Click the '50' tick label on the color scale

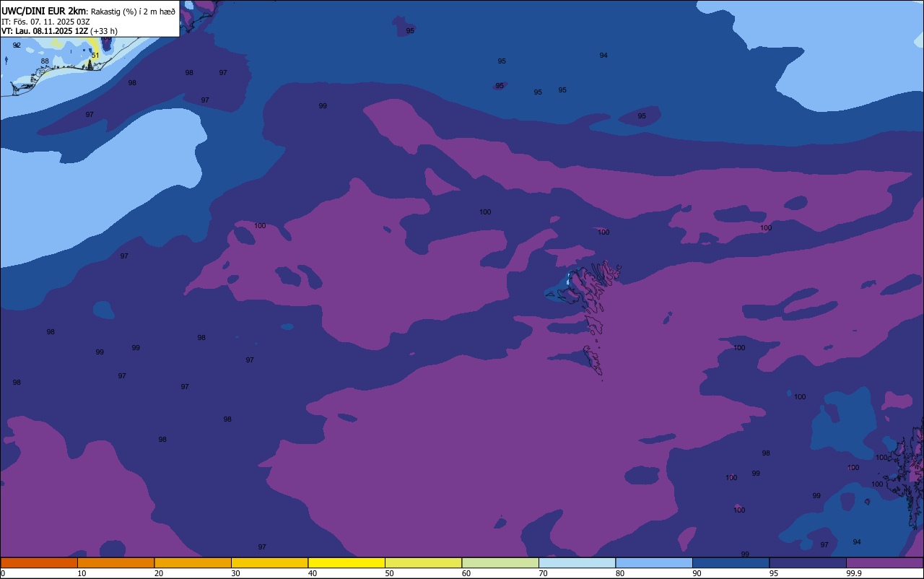[x=389, y=573]
